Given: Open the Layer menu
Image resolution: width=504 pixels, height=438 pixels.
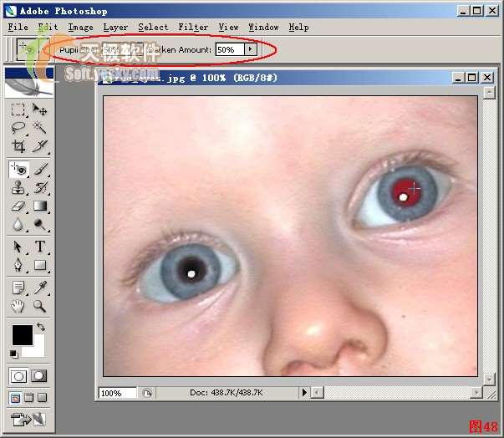Looking at the screenshot, I should pos(115,27).
